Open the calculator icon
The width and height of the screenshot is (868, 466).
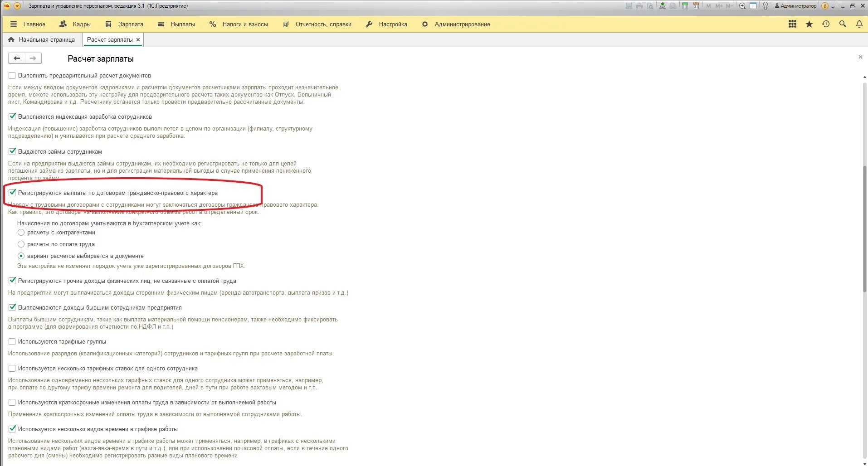click(685, 6)
